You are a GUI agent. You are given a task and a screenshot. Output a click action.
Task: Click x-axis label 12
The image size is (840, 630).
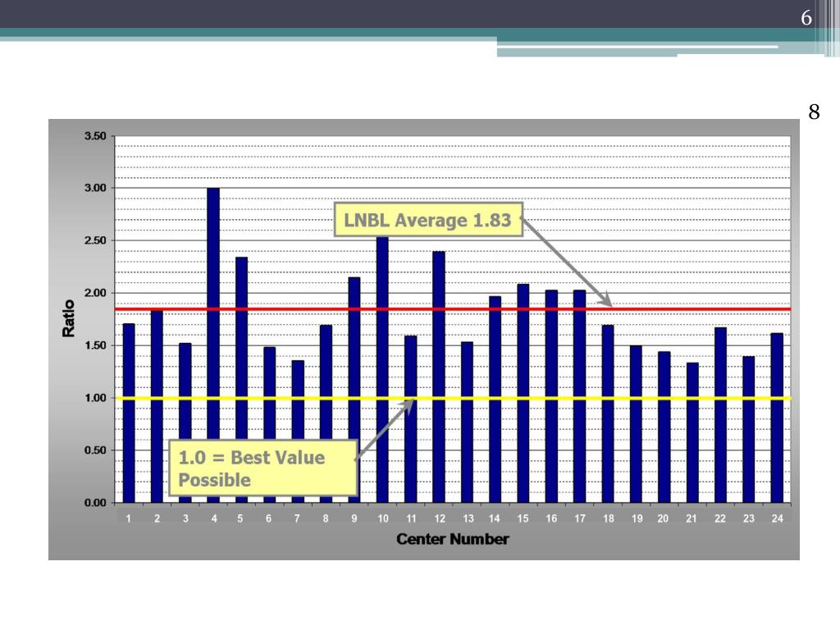(x=440, y=518)
